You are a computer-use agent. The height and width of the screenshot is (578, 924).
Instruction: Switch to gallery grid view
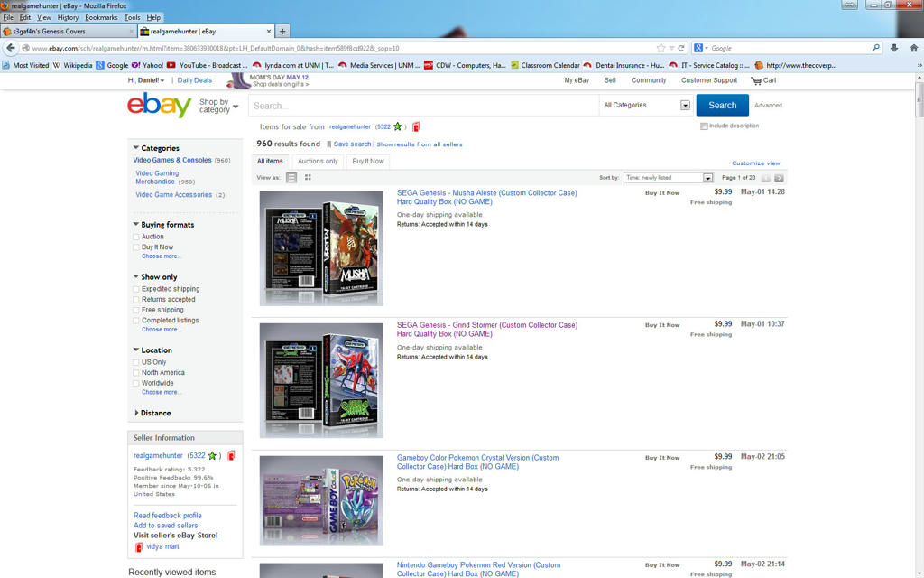point(308,178)
